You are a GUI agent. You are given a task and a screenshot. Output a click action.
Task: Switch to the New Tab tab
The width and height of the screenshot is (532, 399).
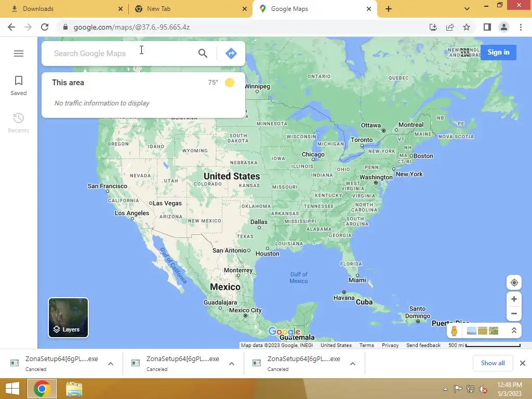click(190, 9)
